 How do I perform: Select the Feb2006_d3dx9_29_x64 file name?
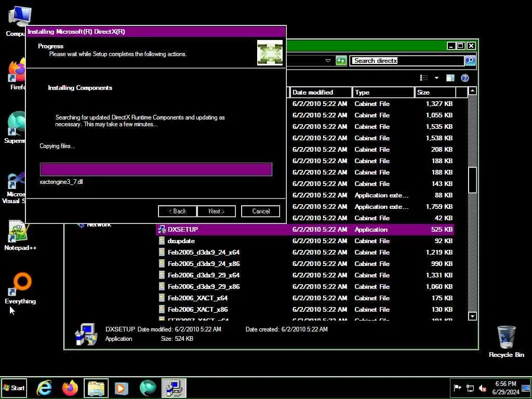coord(204,275)
